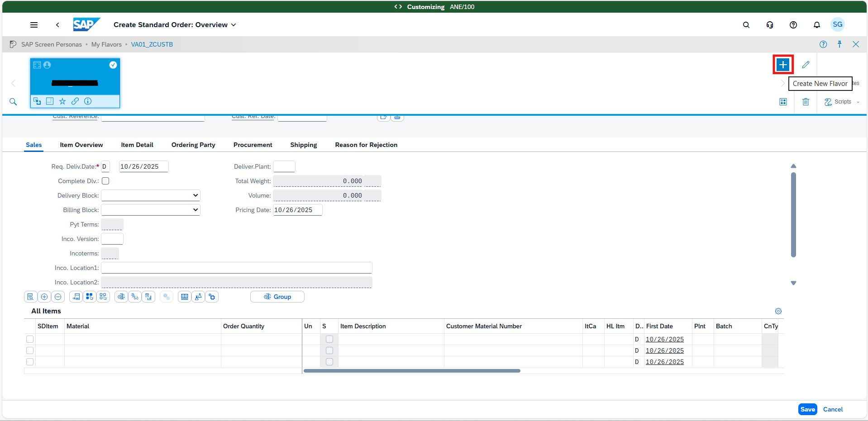Open SAP hamburger navigation menu
The width and height of the screenshot is (868, 421).
[x=34, y=25]
